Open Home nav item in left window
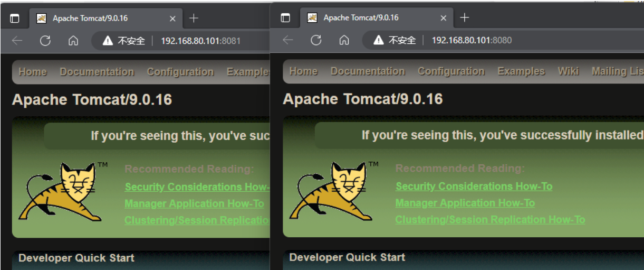The image size is (644, 270). (33, 72)
